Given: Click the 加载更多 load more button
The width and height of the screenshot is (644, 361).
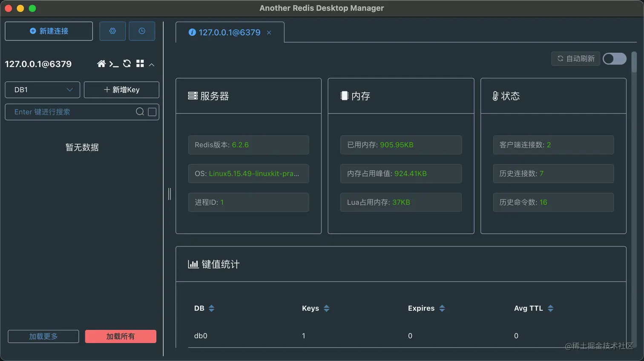Looking at the screenshot, I should coord(43,336).
